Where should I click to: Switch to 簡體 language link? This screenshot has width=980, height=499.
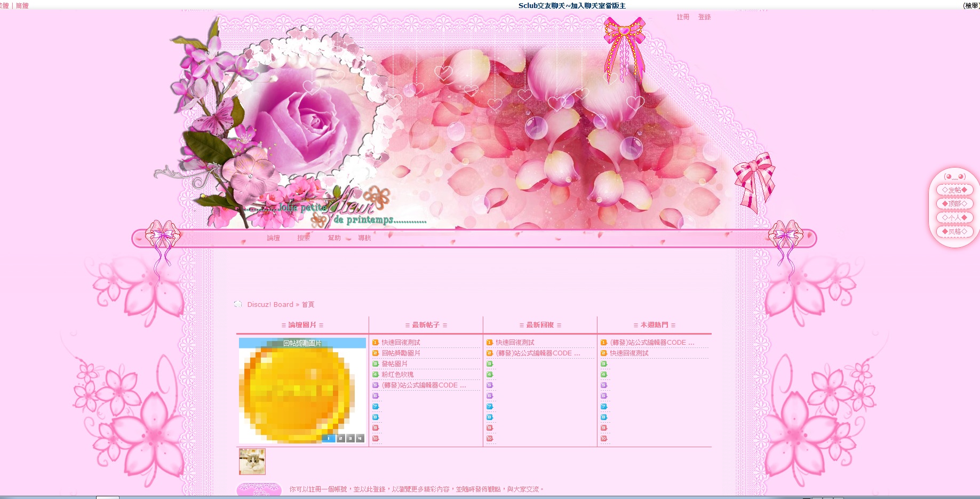coord(22,6)
